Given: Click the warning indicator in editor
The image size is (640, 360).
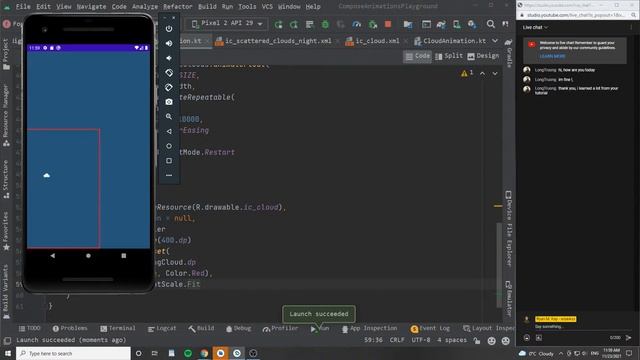Looking at the screenshot, I should (x=467, y=73).
